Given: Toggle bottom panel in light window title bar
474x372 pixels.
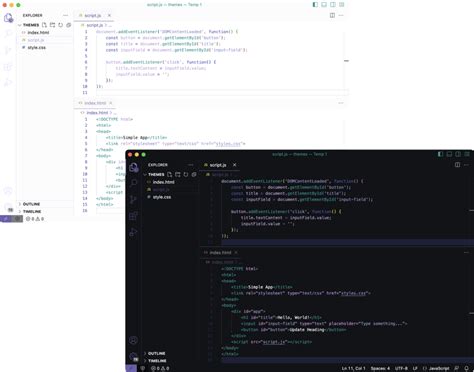Looking at the screenshot, I should (324, 5).
